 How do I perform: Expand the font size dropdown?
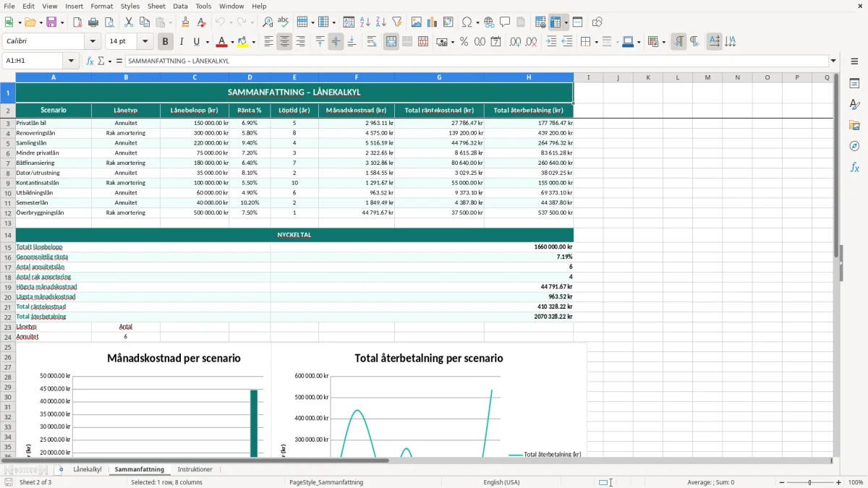click(145, 42)
